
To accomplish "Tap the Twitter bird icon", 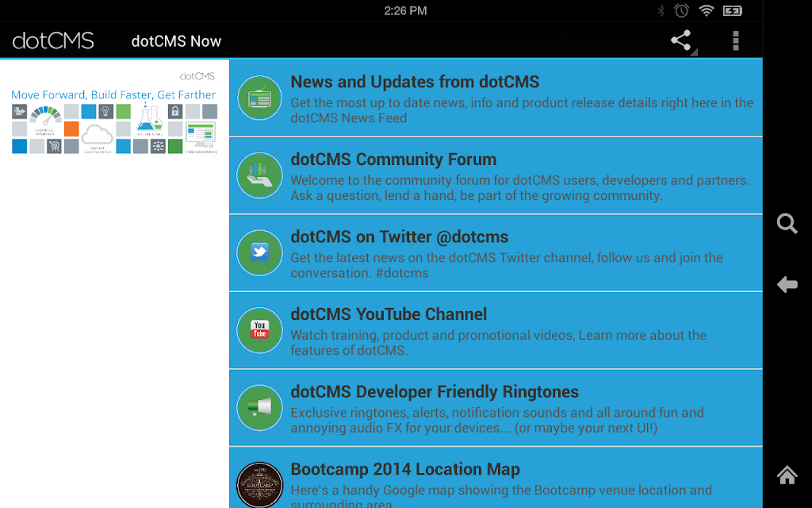I will coord(259,253).
